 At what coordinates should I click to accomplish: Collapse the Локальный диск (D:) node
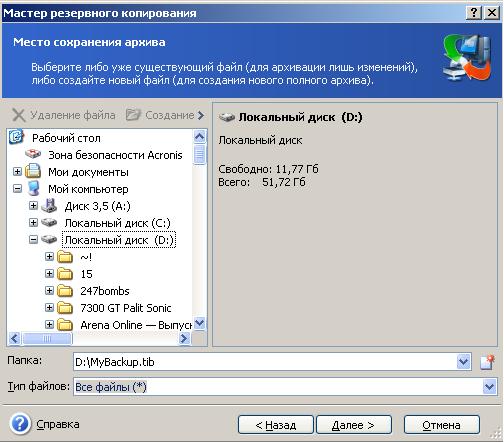pyautogui.click(x=33, y=239)
